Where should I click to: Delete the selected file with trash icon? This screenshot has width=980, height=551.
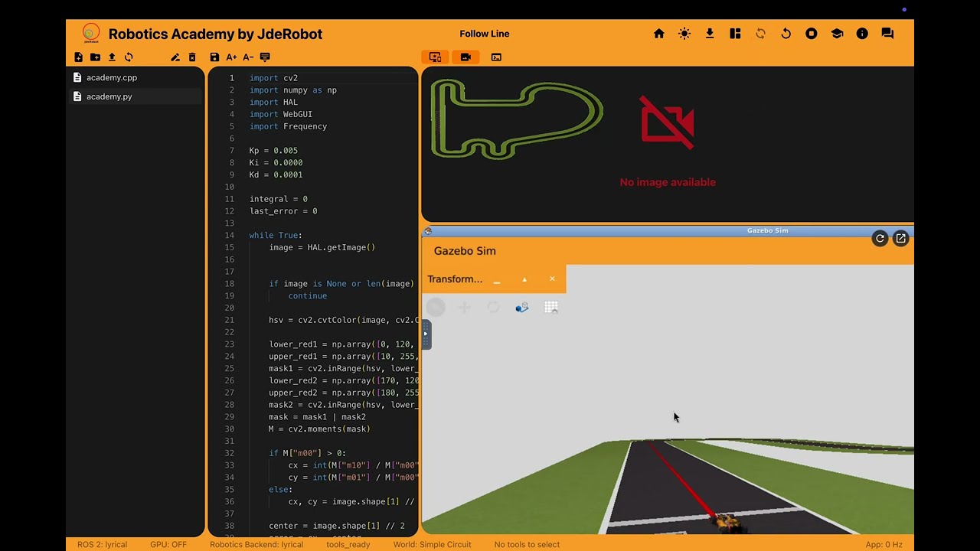click(192, 57)
